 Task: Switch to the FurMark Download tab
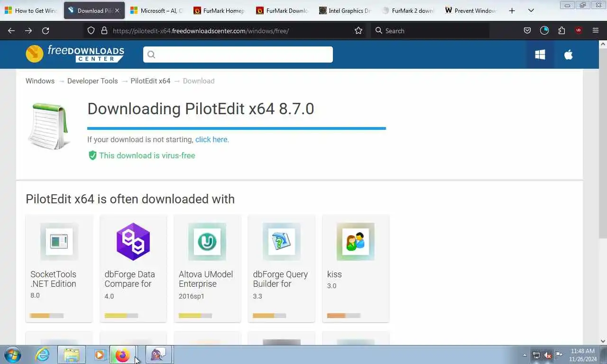click(282, 10)
